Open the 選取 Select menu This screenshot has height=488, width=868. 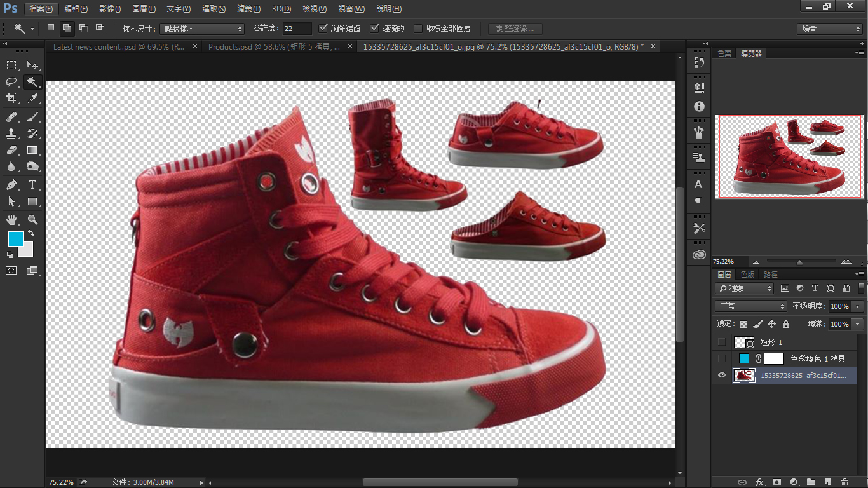tap(214, 9)
